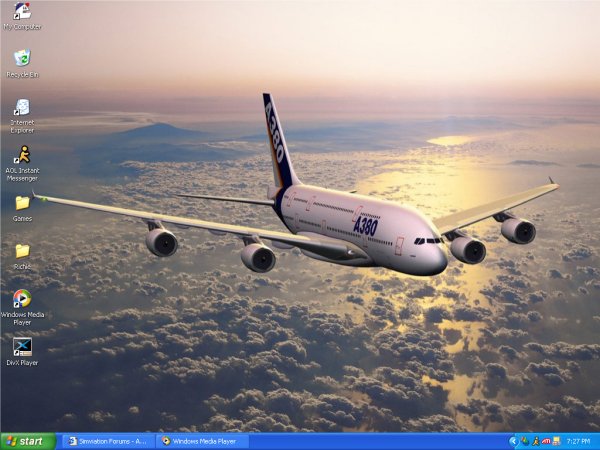Click the AIM running-man tray icon

pyautogui.click(x=535, y=441)
